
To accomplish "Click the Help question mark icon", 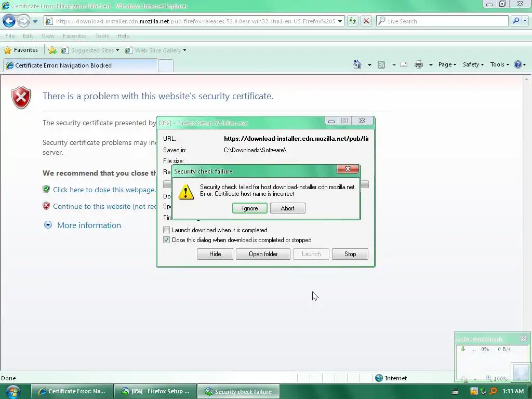I will [518, 64].
